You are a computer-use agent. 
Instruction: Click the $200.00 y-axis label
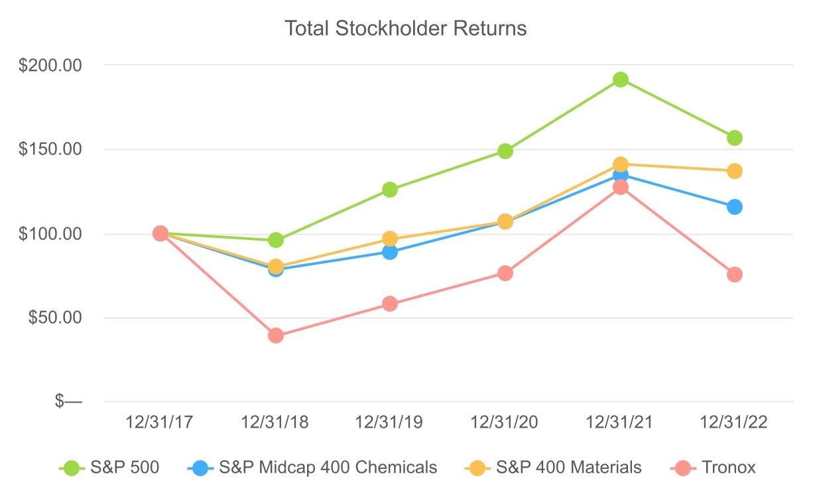pos(51,66)
